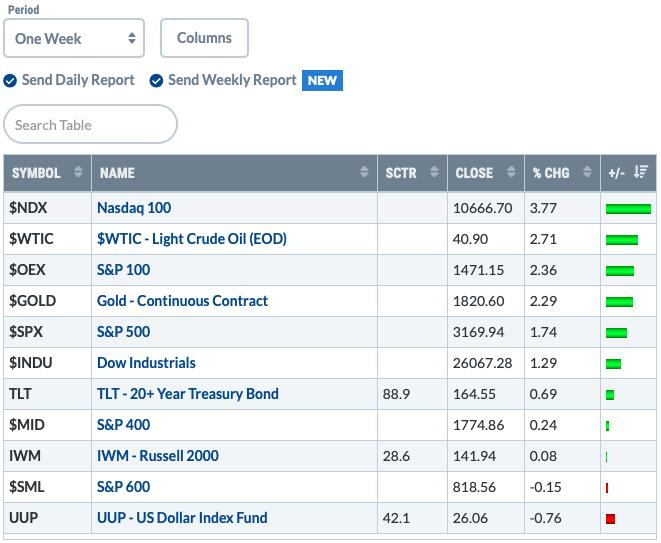Image resolution: width=661 pixels, height=543 pixels.
Task: Click close value 26067.28
Action: 483,363
